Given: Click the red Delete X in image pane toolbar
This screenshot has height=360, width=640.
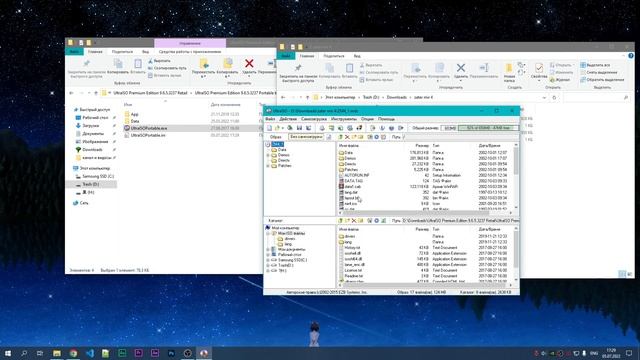Looking at the screenshot, I should point(347,137).
